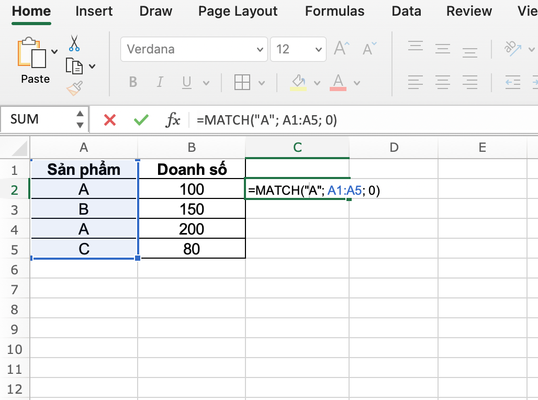Open the Draw tab
The height and width of the screenshot is (400, 538).
tap(155, 11)
